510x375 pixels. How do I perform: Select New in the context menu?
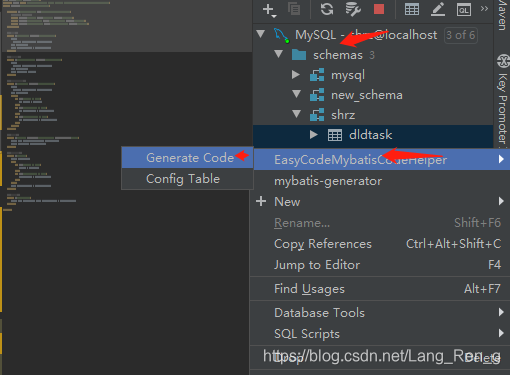click(x=380, y=202)
